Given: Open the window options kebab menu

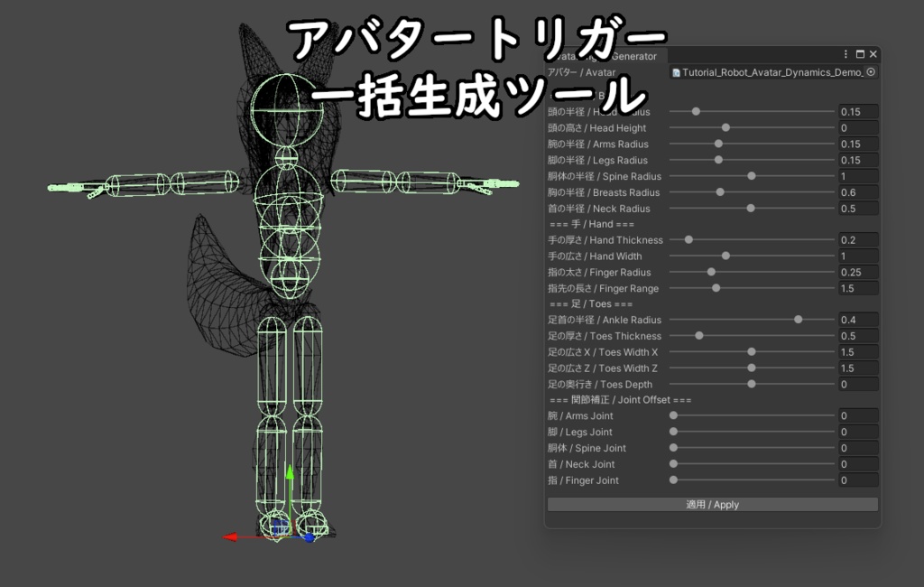Looking at the screenshot, I should (x=845, y=54).
